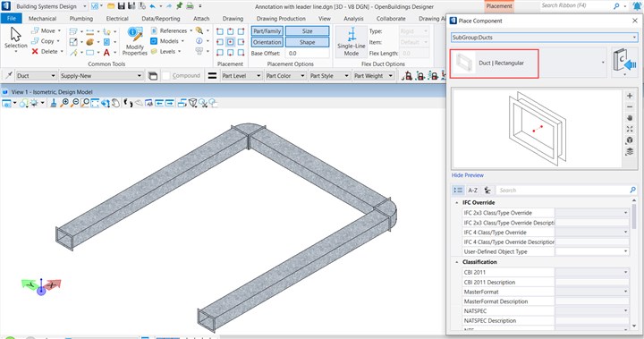The image size is (644, 339).
Task: Switch to the Electrical ribbon tab
Action: click(117, 19)
